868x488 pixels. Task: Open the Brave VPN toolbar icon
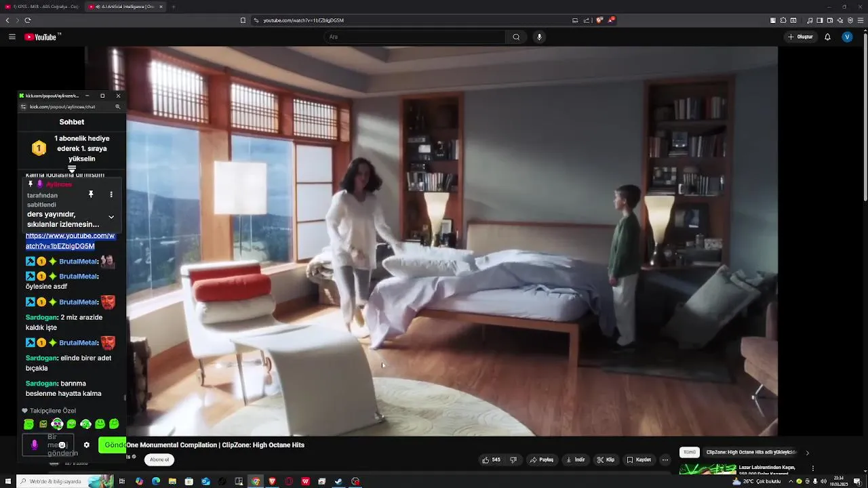850,20
